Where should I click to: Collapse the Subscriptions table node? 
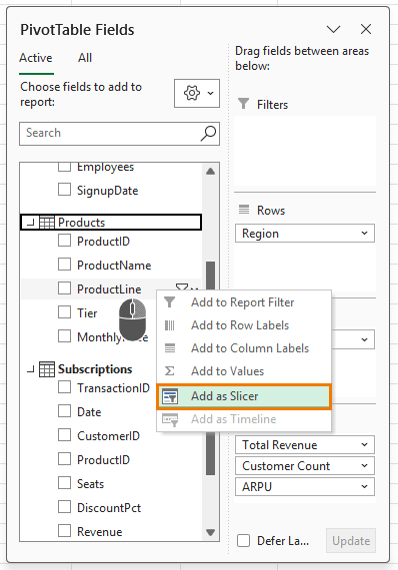click(31, 369)
